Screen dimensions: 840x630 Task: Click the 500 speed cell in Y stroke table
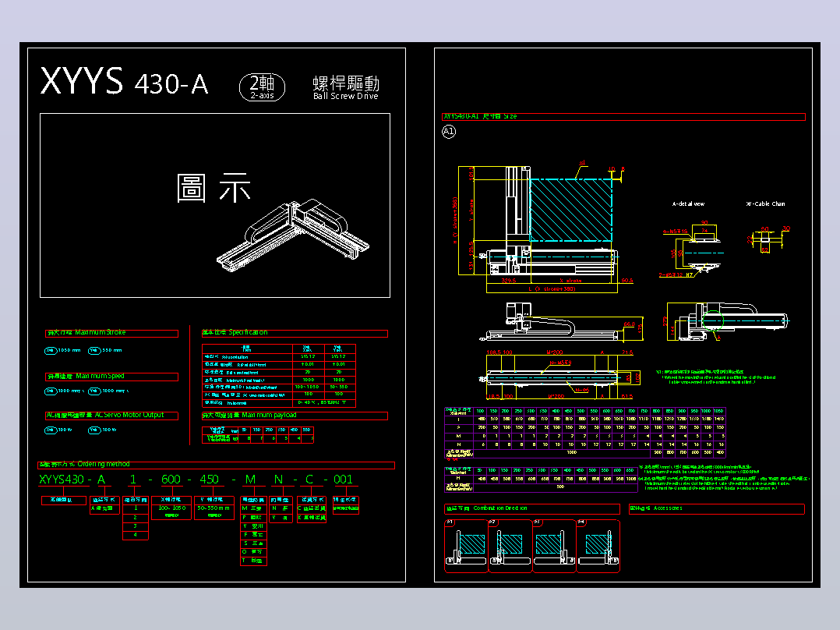[556, 487]
